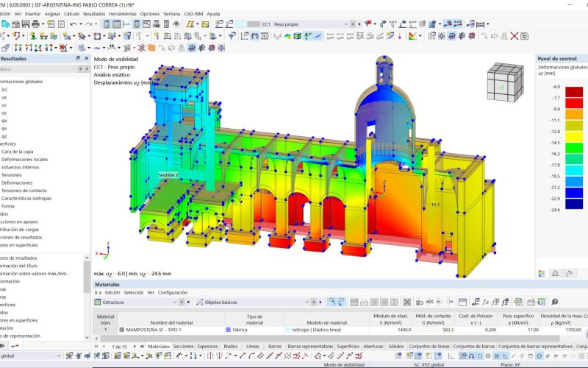Open the Herramientas menu
This screenshot has height=368, width=588.
pyautogui.click(x=123, y=14)
